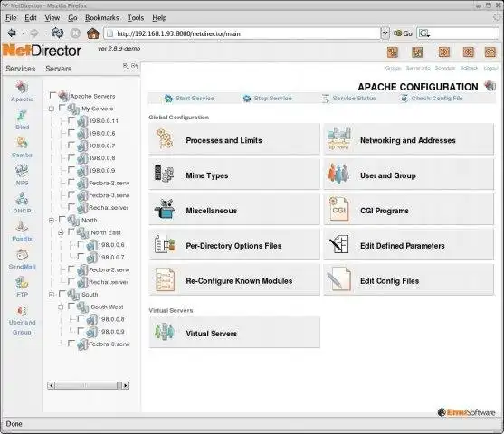504x434 pixels.
Task: Open the Back button history dropdown
Action: click(23, 33)
